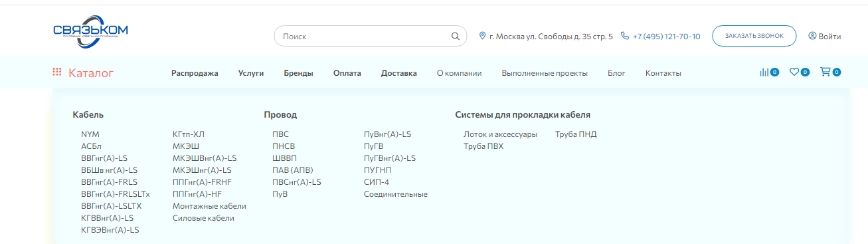Open Лоток и аксессуары category
The height and width of the screenshot is (244, 868).
coord(500,134)
